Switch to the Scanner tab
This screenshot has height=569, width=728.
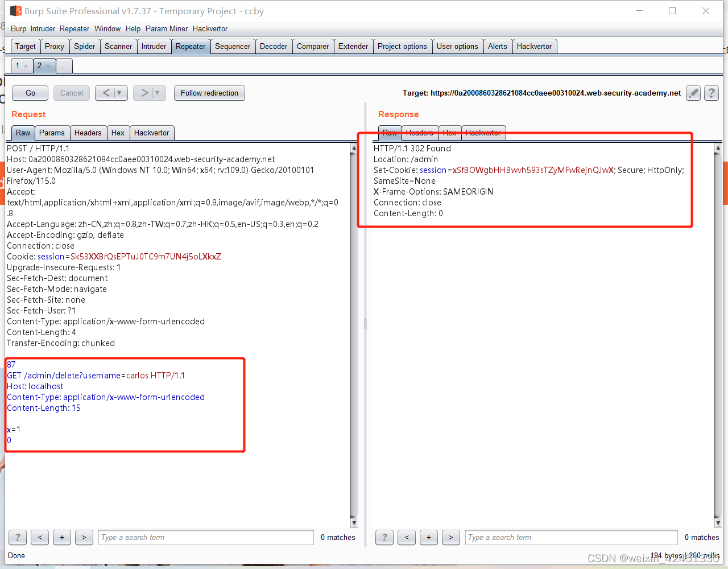tap(118, 47)
